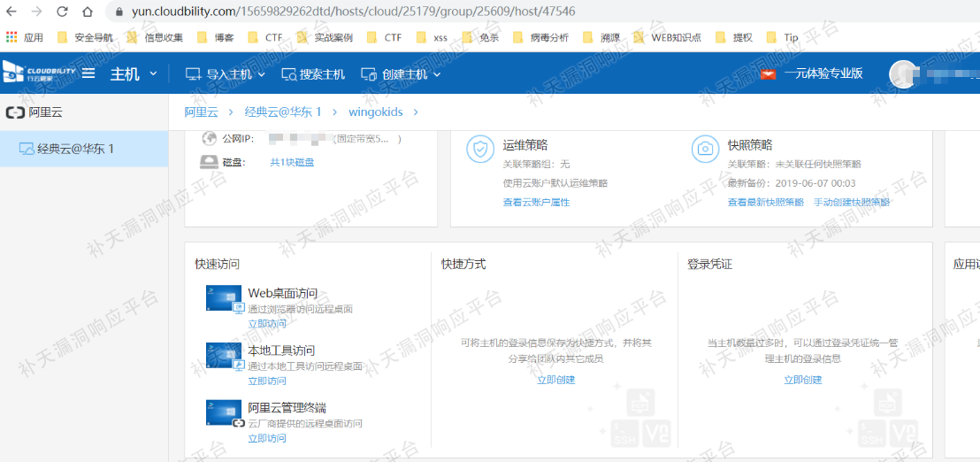Click 立即访问 under Web桌面访问
Viewport: 980px width, 462px height.
(x=267, y=324)
